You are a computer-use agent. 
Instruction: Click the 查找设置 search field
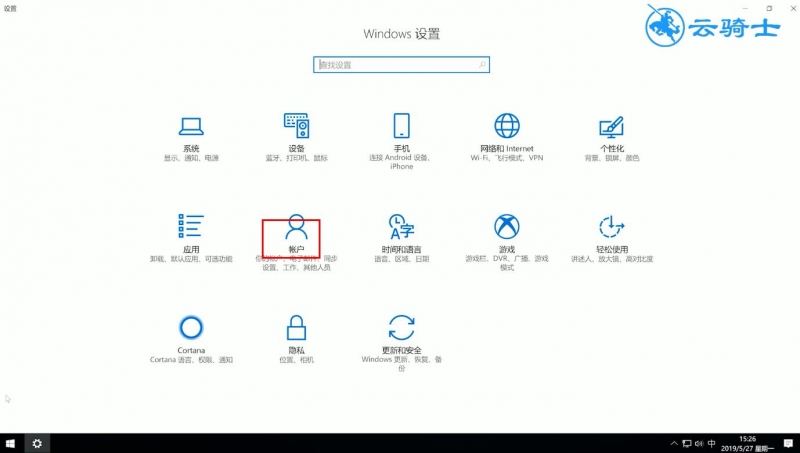coord(402,65)
